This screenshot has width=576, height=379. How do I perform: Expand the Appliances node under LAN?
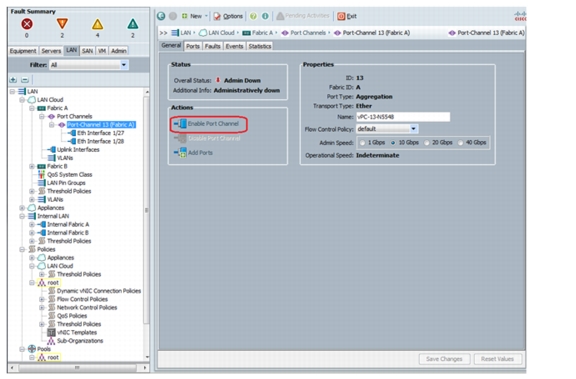click(x=22, y=208)
